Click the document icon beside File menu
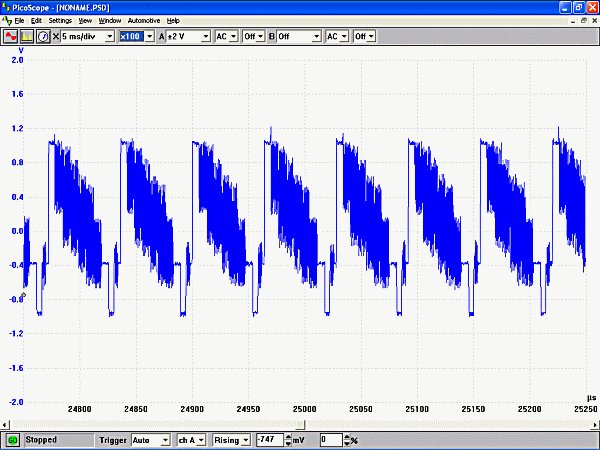The width and height of the screenshot is (600, 450). [x=7, y=21]
